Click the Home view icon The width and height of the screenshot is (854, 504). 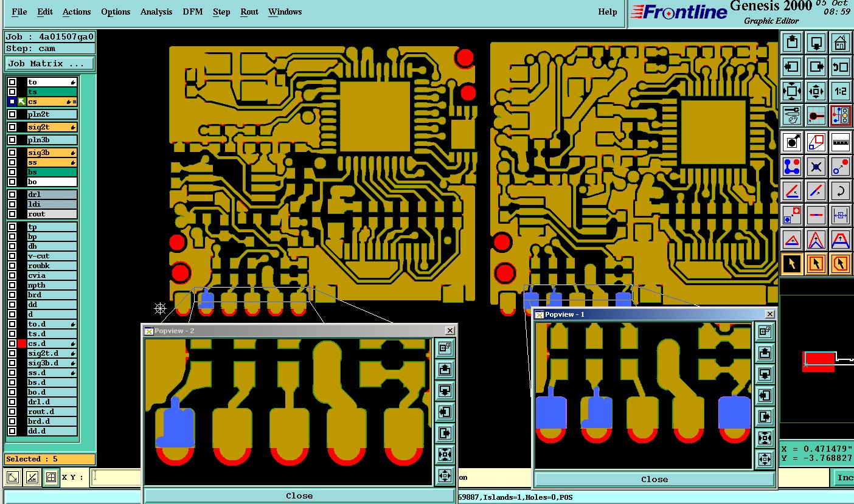[x=841, y=43]
